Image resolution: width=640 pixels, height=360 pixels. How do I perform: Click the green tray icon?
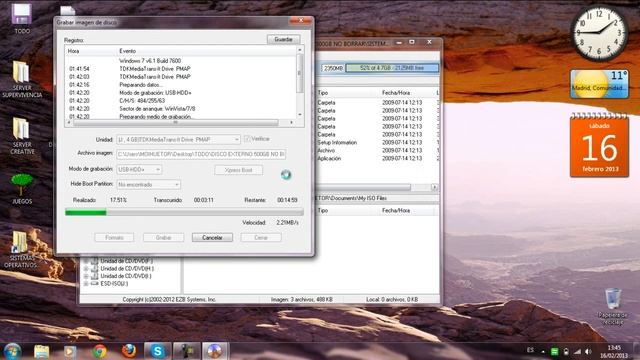pyautogui.click(x=554, y=351)
